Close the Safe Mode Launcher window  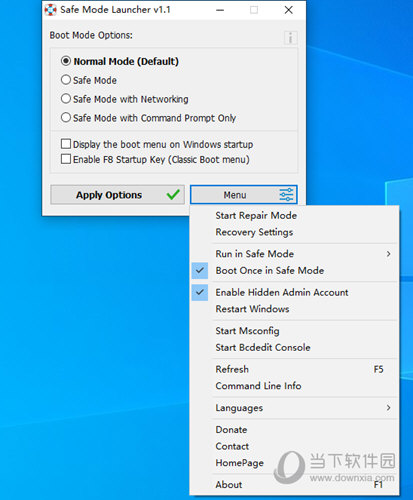289,10
